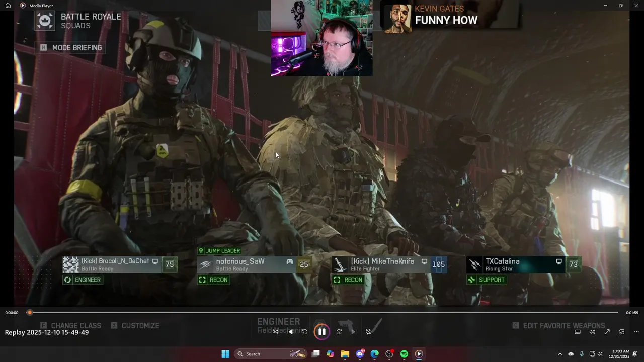Click the SUPPORT class badge
Screen dimensions: 644x362
(487, 280)
